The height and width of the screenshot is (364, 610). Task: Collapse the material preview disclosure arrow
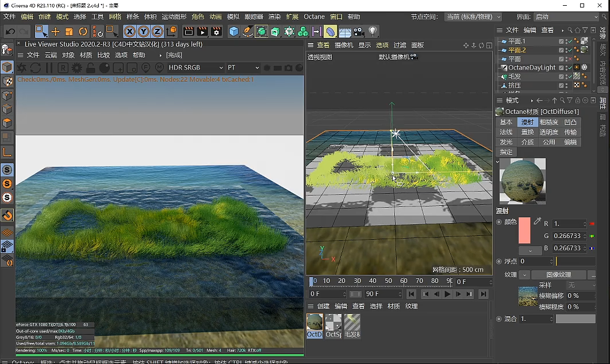click(x=497, y=162)
